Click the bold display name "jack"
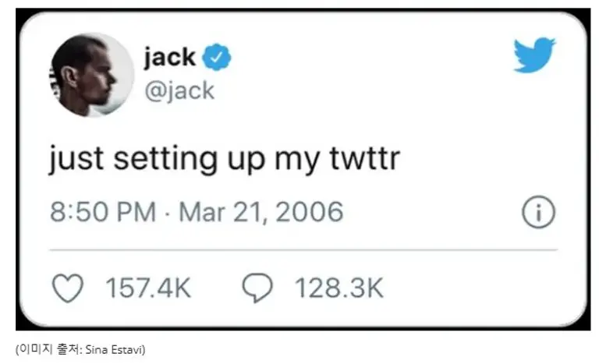 coord(169,57)
